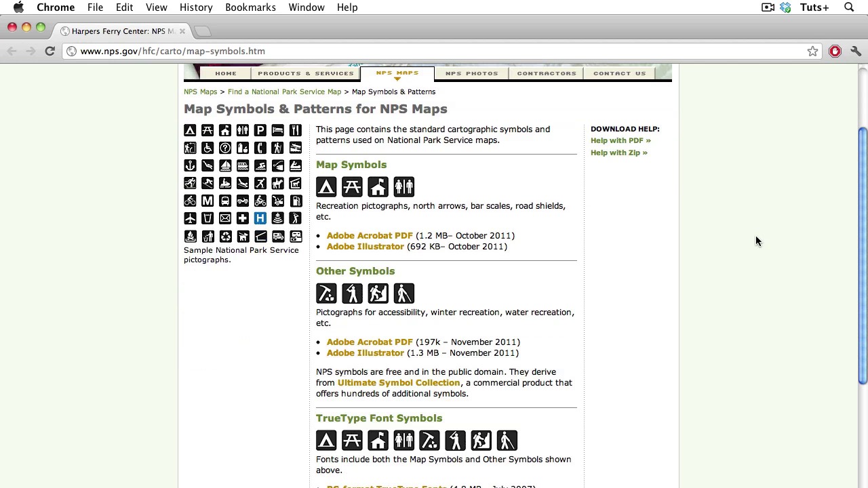Open Chrome wrench settings menu

(x=856, y=51)
